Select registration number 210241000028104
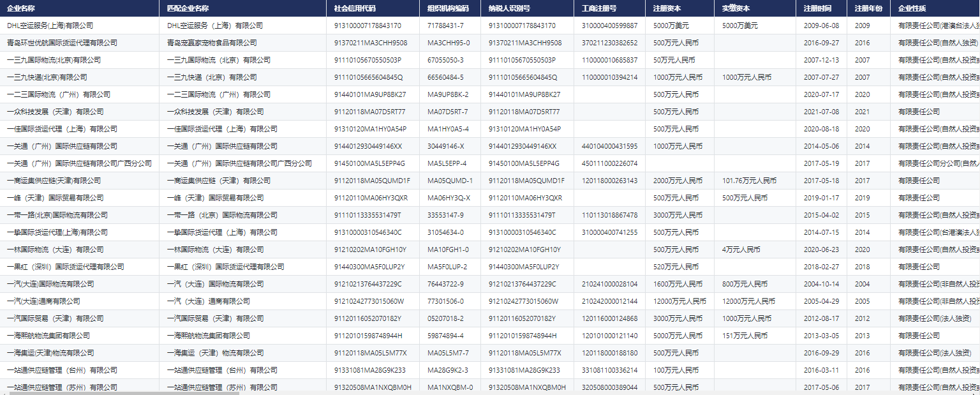The height and width of the screenshot is (395, 980). coord(609,284)
